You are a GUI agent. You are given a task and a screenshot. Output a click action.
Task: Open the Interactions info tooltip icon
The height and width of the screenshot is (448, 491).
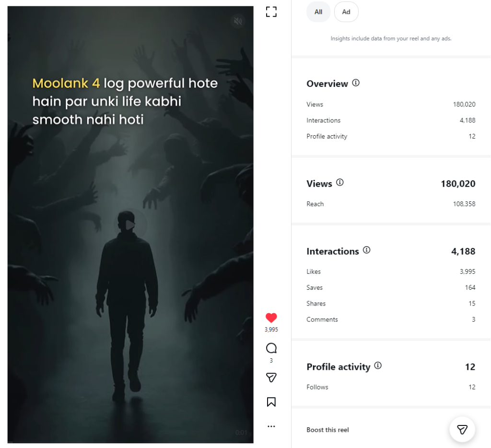pos(367,250)
